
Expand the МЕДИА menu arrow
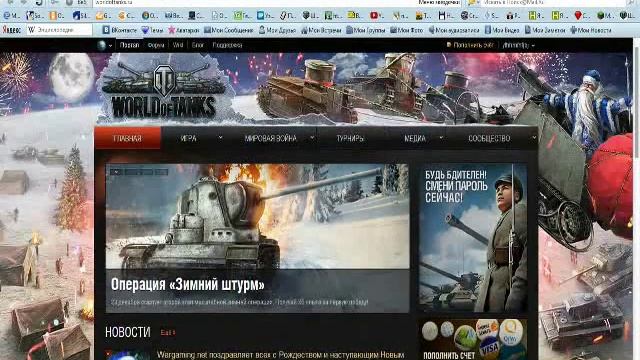(441, 138)
